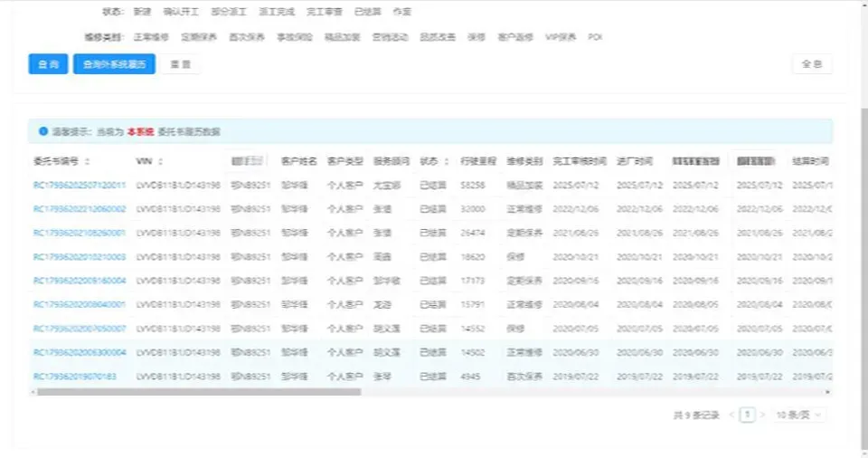
Task: Select repair type 定期保养 filter
Action: coord(199,37)
